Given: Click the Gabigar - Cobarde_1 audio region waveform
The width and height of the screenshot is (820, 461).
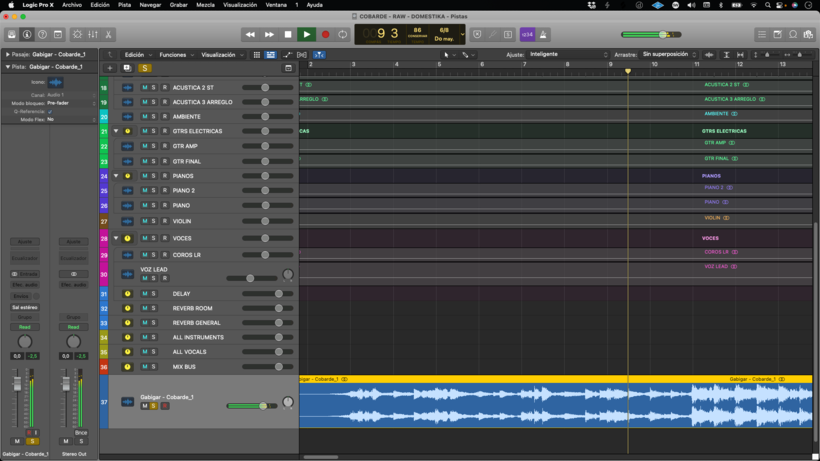Looking at the screenshot, I should tap(555, 405).
